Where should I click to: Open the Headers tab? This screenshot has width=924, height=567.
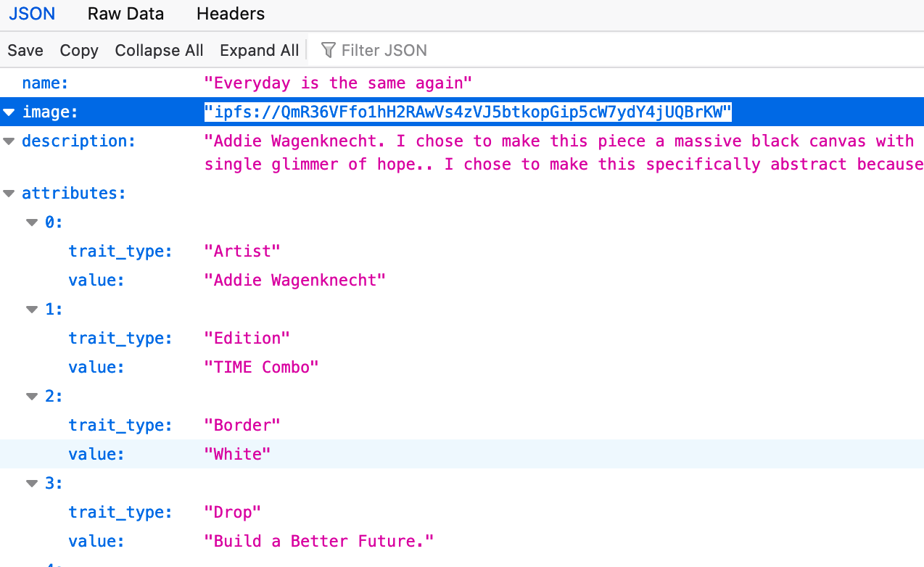coord(230,14)
